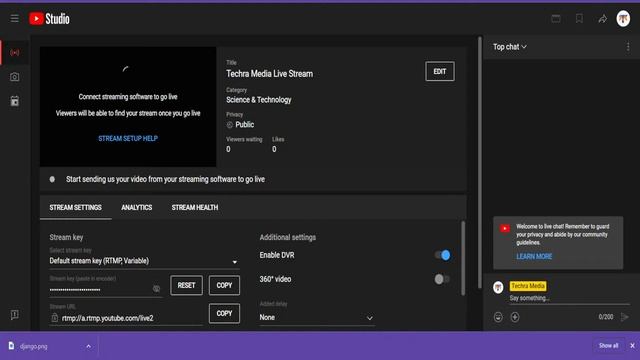
Task: Copy the Stream URL
Action: click(224, 313)
